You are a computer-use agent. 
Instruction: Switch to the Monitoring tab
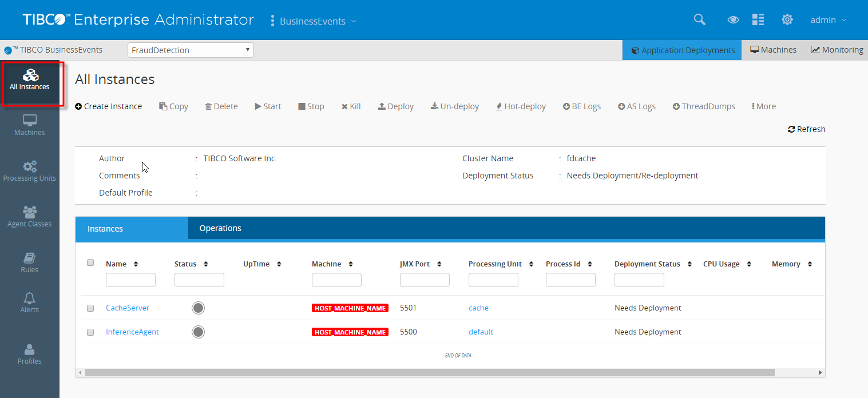[837, 50]
